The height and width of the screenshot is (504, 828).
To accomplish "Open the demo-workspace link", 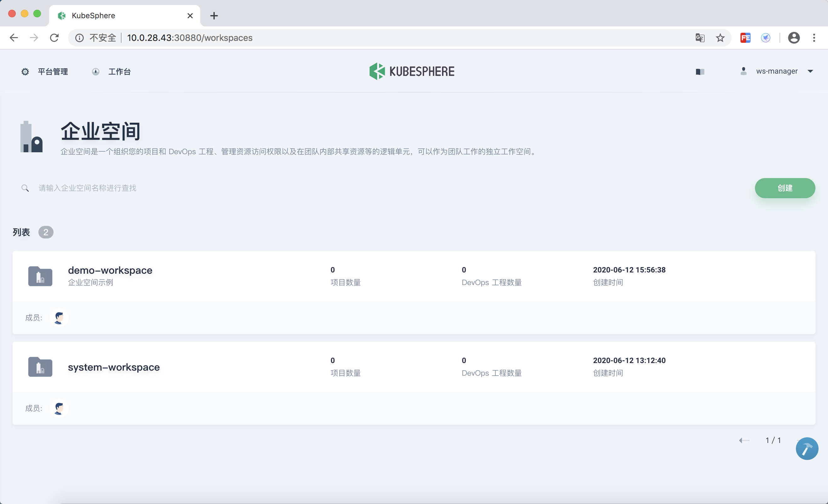I will point(110,270).
